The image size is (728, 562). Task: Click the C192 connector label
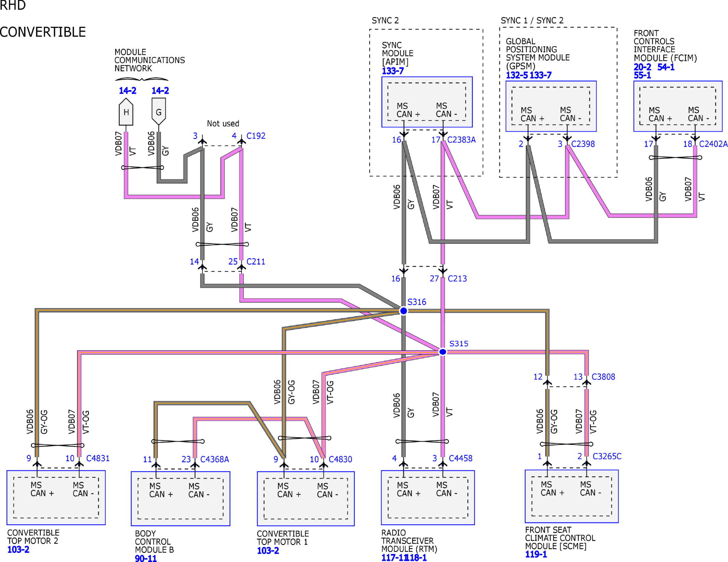(x=256, y=136)
